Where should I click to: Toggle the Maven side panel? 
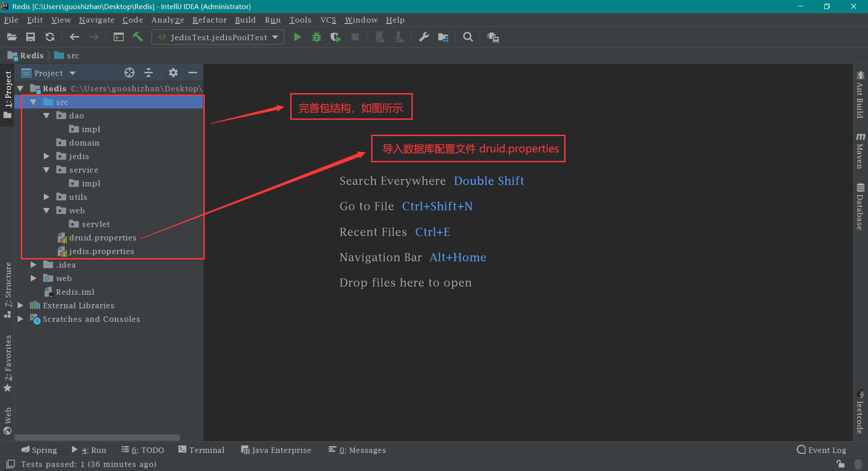(860, 151)
